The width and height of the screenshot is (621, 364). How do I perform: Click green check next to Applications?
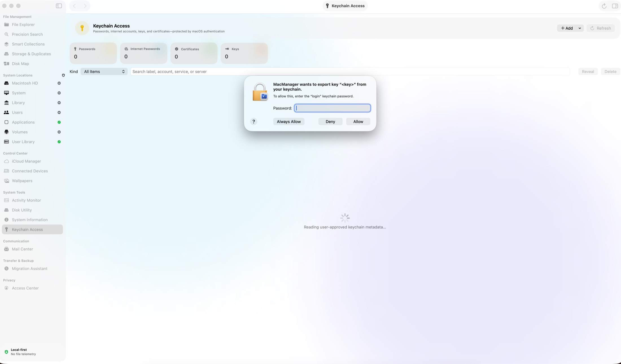coord(59,122)
